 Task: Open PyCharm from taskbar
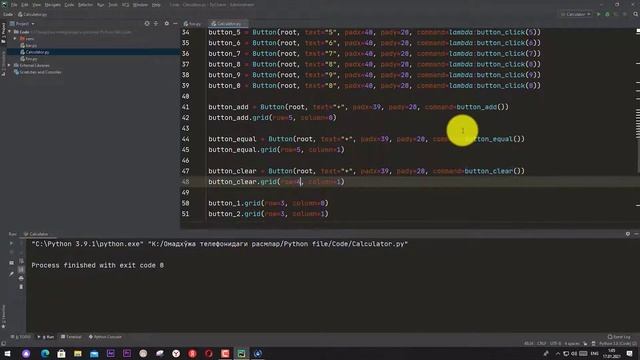(x=241, y=353)
